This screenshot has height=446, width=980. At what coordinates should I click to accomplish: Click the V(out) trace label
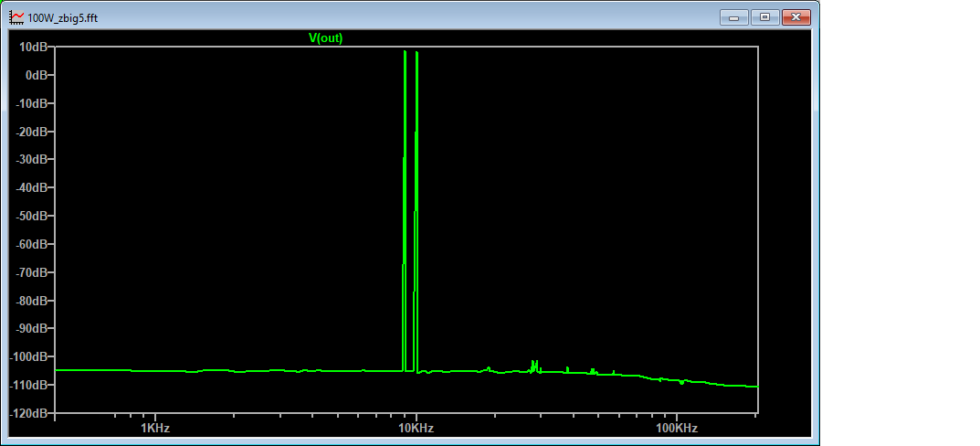tap(326, 38)
